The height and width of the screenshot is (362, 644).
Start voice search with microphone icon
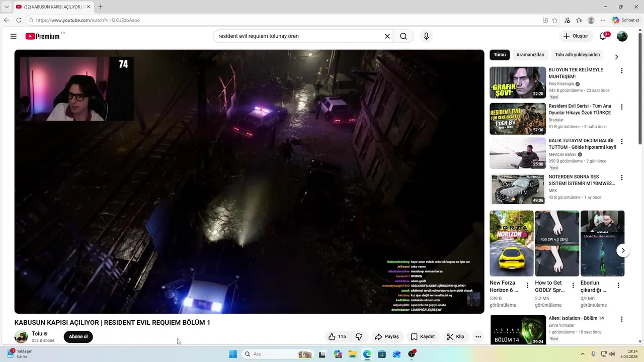coord(426,36)
